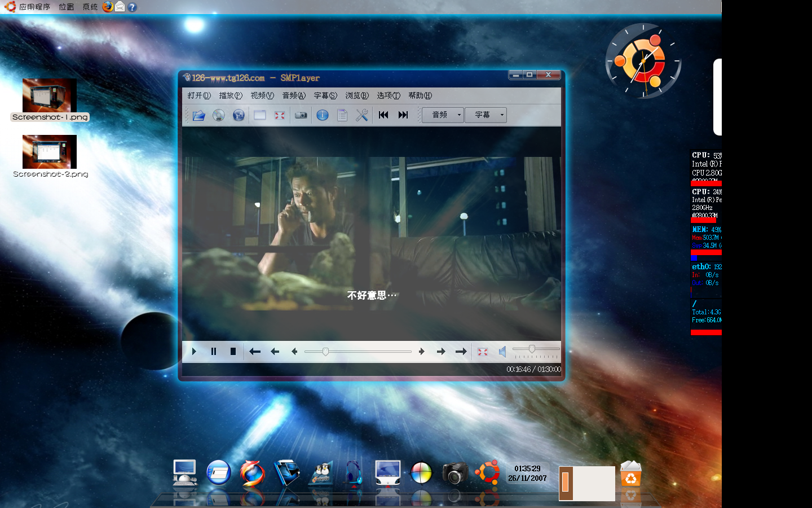Skip to previous track in toolbar
Screen dimensions: 812x508
tap(383, 115)
